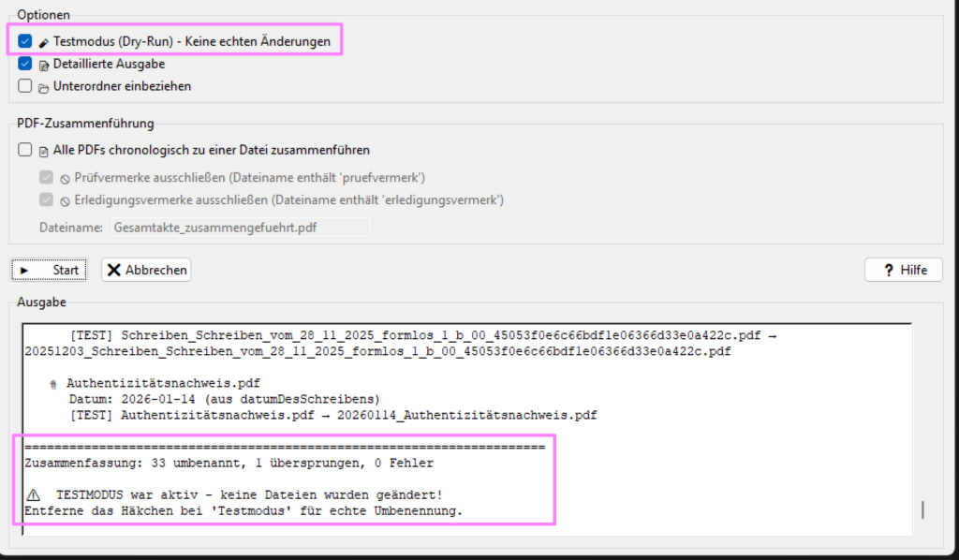
Task: Click the Dateiname input field
Action: click(x=240, y=227)
